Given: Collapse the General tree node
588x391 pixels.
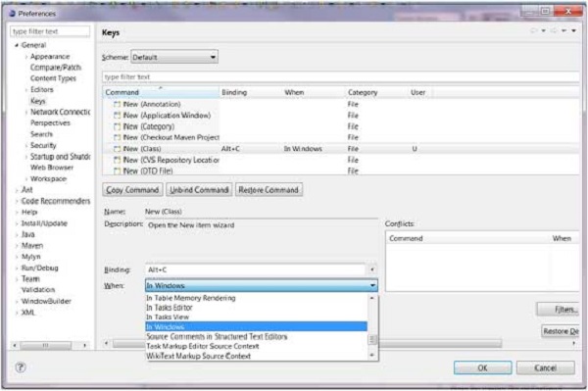Looking at the screenshot, I should coord(17,45).
